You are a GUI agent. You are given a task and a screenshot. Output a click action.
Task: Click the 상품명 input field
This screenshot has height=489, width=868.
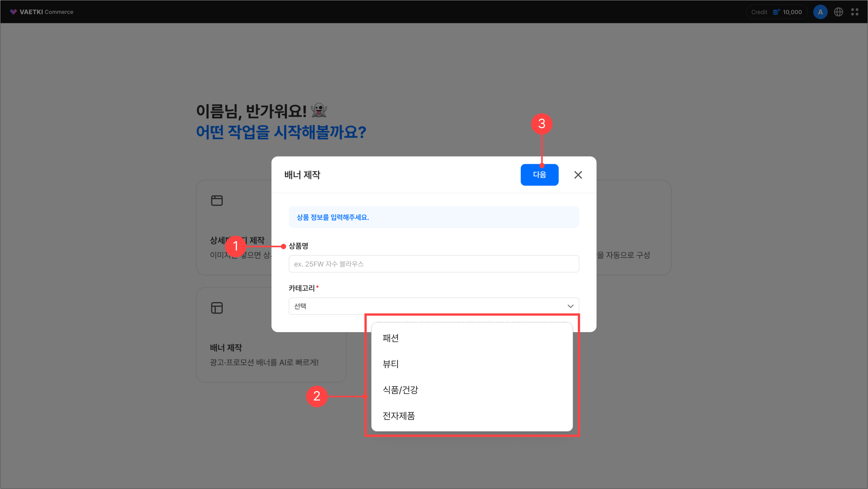coord(434,264)
